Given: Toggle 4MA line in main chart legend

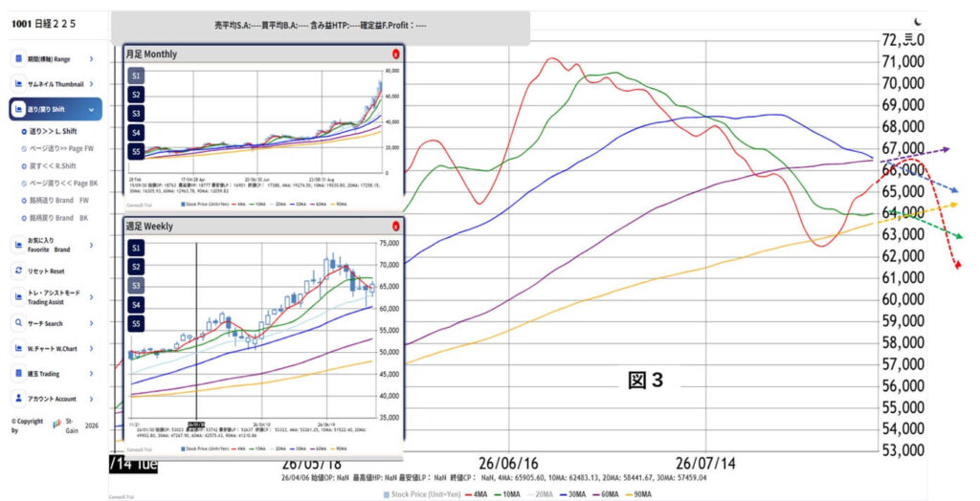Looking at the screenshot, I should [477, 494].
